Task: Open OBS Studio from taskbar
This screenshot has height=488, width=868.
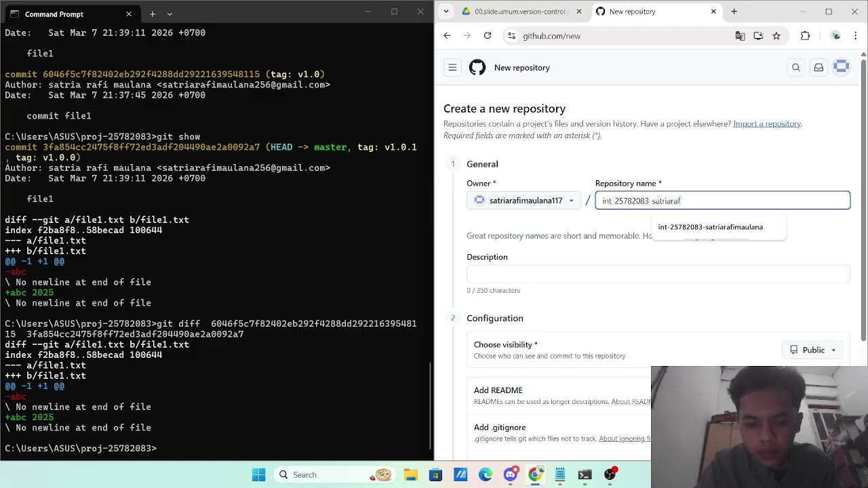Action: coord(610,475)
